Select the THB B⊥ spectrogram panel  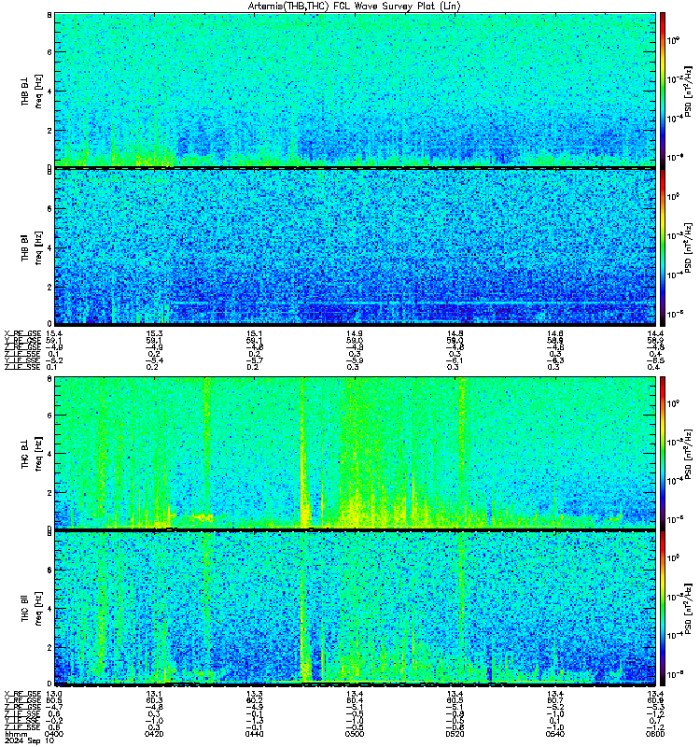pos(355,90)
